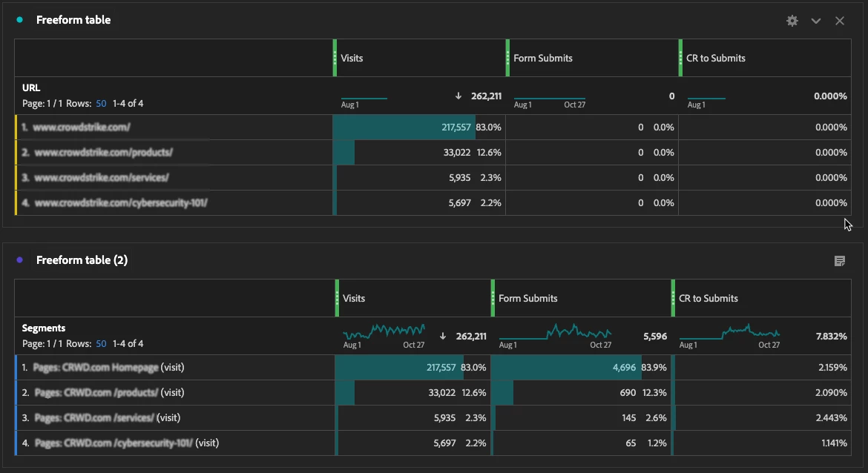Click the Freeform table title text

click(x=73, y=20)
